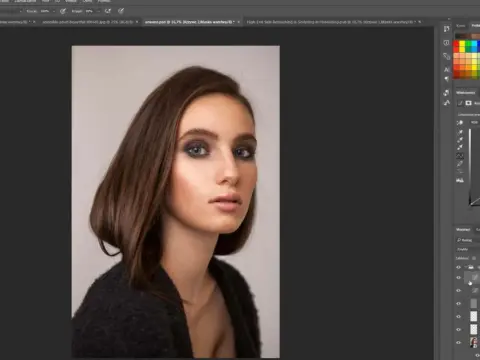This screenshot has width=480, height=360.
Task: Select the edit-points curve tool
Action: click(460, 156)
